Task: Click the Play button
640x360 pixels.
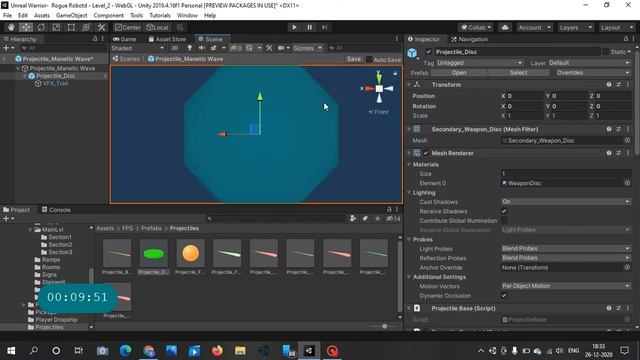Action: click(x=294, y=27)
